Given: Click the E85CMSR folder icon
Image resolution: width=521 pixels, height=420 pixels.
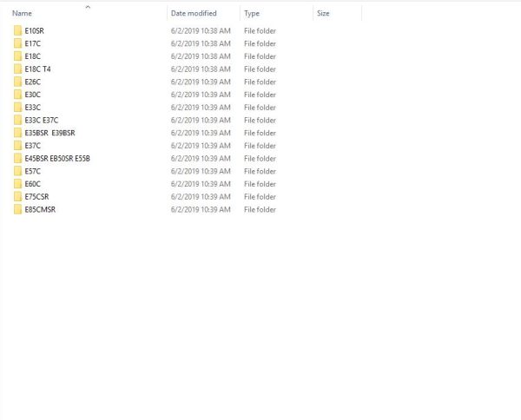Looking at the screenshot, I should click(x=18, y=209).
